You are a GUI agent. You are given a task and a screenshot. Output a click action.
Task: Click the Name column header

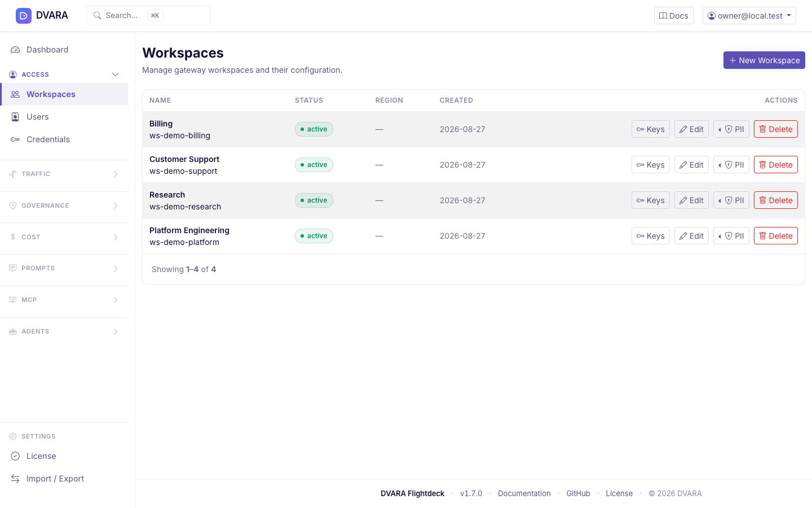tap(160, 100)
